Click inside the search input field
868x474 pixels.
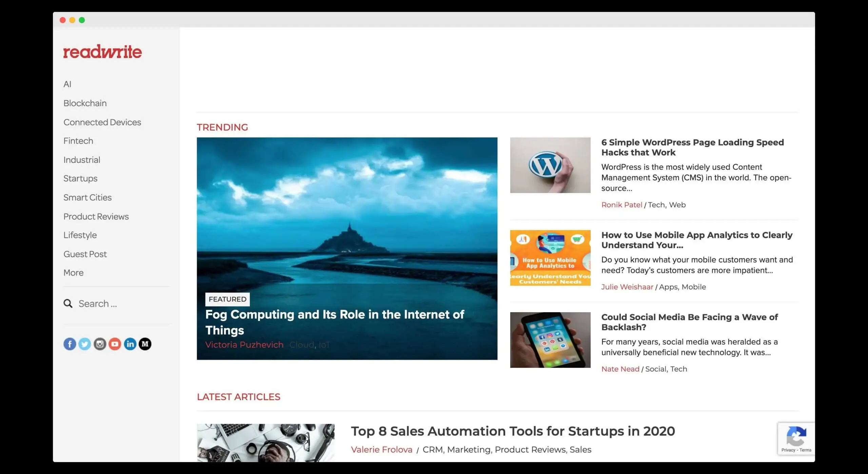[102, 303]
